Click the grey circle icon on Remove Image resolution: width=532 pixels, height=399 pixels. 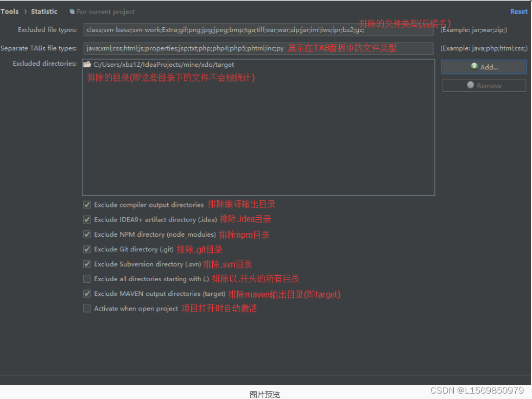(x=470, y=85)
